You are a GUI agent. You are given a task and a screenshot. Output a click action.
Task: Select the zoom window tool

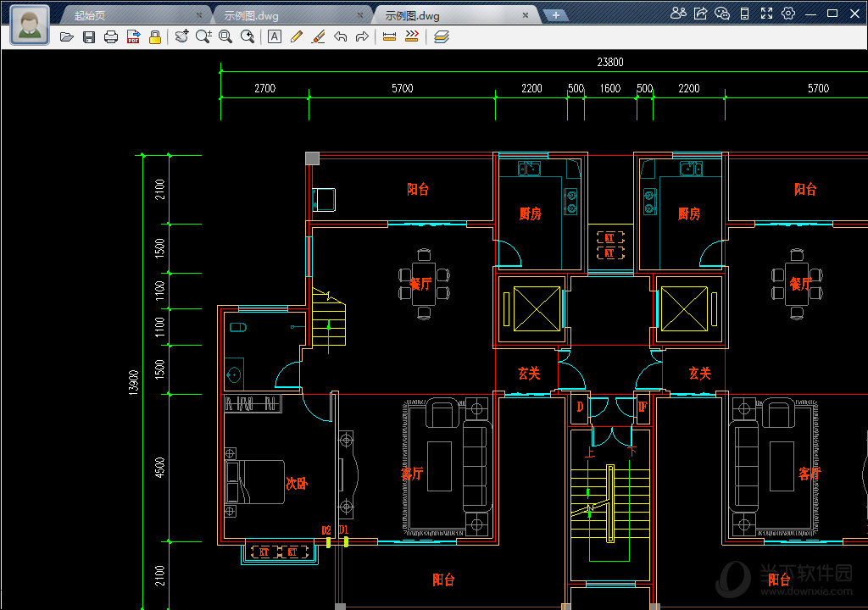tap(225, 36)
